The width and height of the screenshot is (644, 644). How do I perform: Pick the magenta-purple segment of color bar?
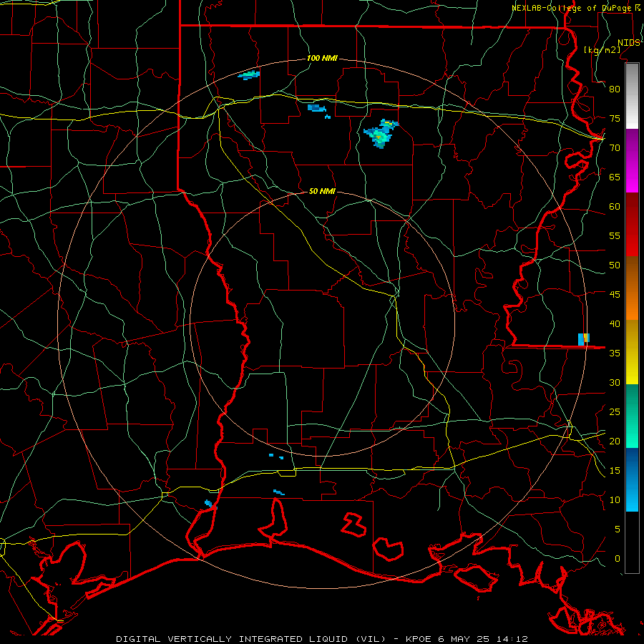(x=632, y=160)
